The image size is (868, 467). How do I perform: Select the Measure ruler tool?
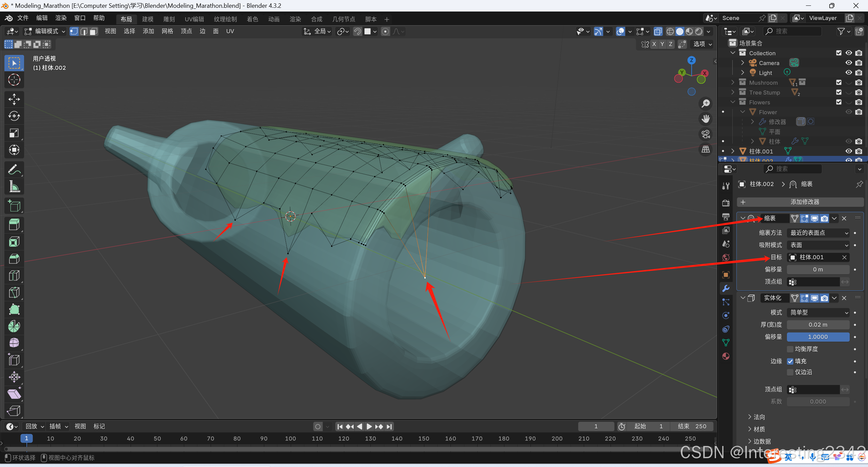click(14, 186)
